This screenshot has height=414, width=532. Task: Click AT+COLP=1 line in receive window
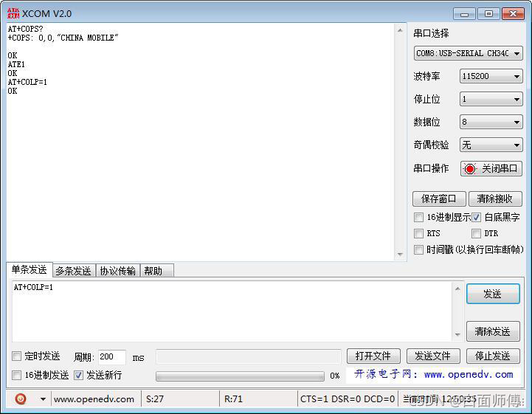pyautogui.click(x=27, y=82)
